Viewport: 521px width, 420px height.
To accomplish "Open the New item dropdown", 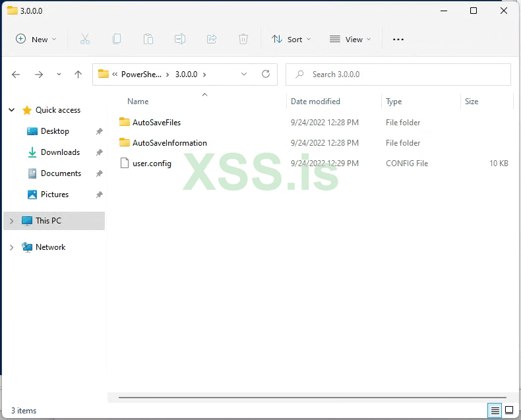I will point(36,39).
